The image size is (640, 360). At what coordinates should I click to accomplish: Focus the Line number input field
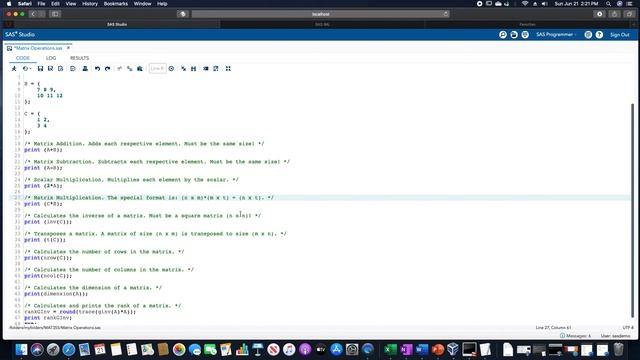[x=157, y=69]
